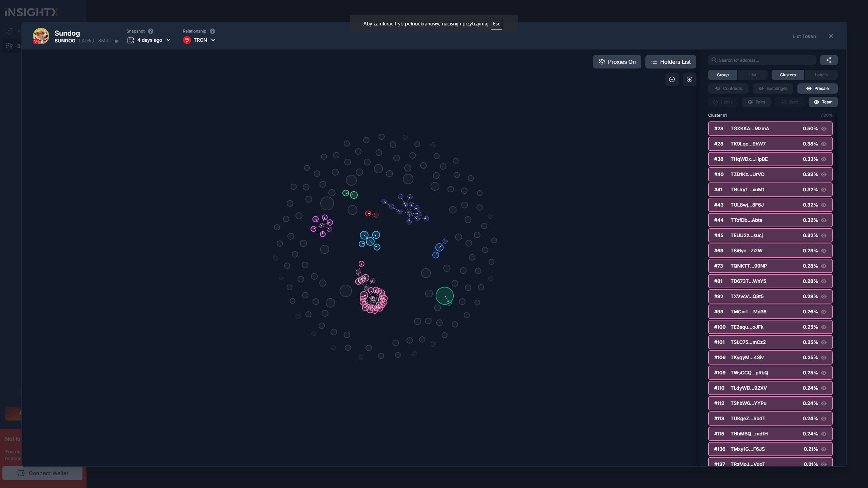Click the Relationship help question icon
Viewport: 868px width, 488px height.
pos(212,31)
